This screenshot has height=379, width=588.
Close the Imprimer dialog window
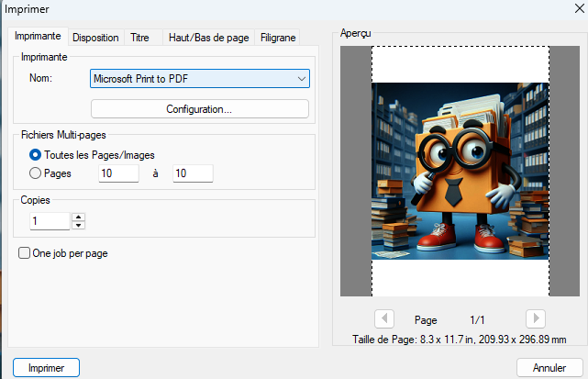[x=570, y=9]
